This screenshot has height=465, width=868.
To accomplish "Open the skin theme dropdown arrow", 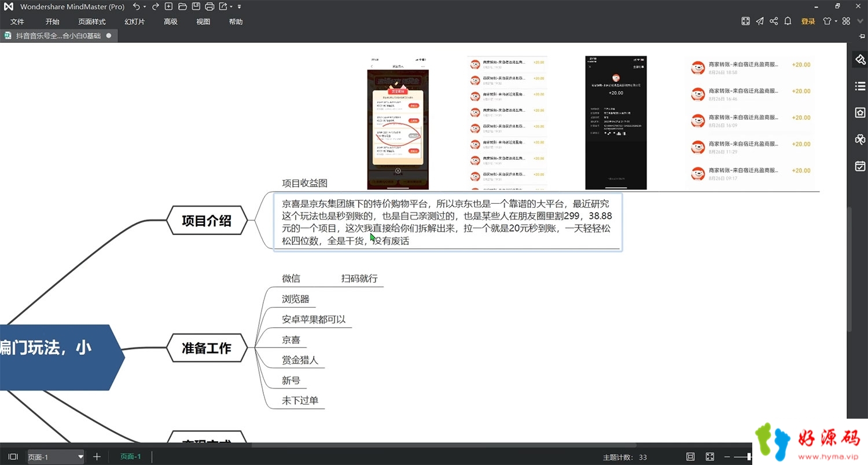I will point(836,22).
